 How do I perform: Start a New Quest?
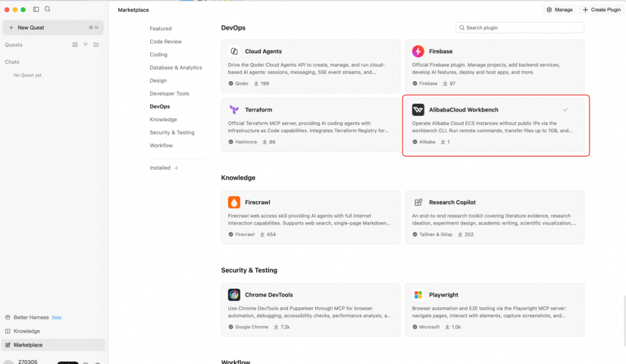(x=53, y=28)
